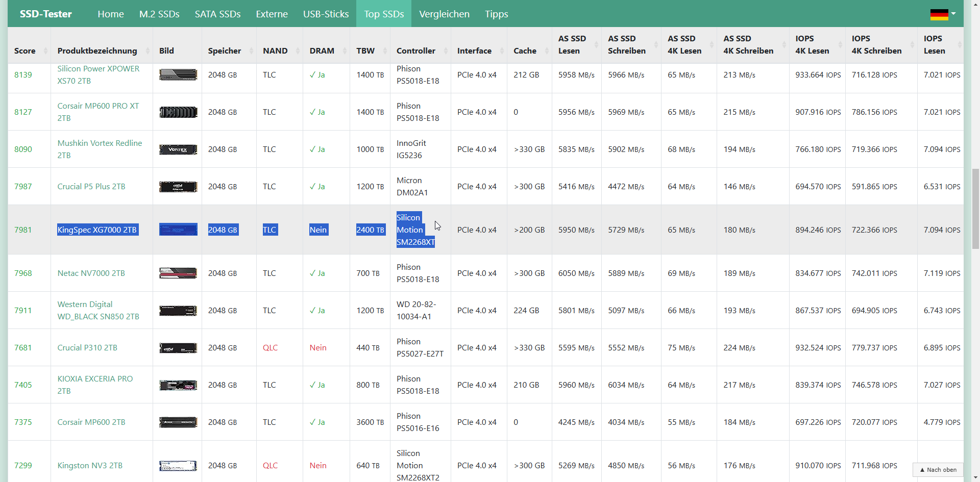Sort by AS SSD Lesen column
This screenshot has width=980, height=482.
[576, 45]
